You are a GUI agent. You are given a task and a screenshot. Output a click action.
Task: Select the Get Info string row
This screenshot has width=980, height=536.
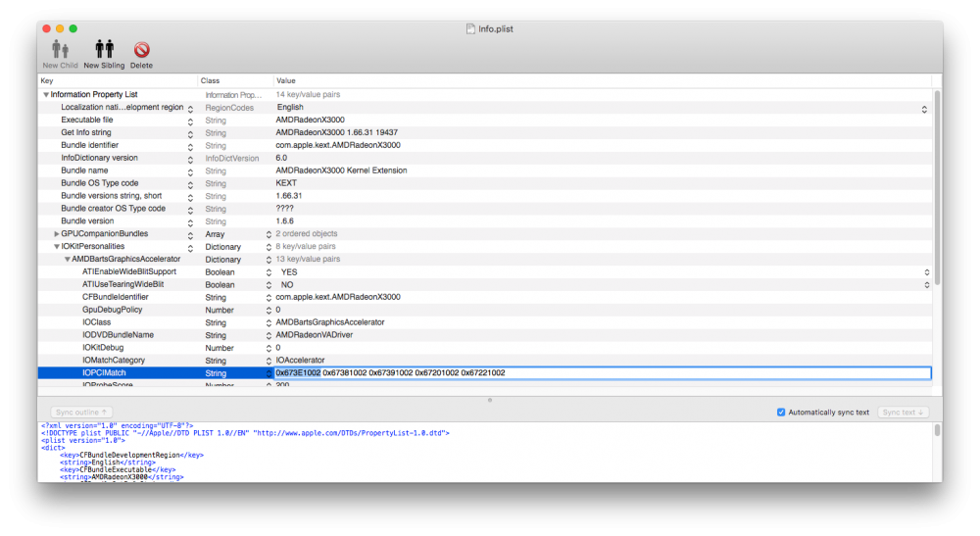(484, 133)
